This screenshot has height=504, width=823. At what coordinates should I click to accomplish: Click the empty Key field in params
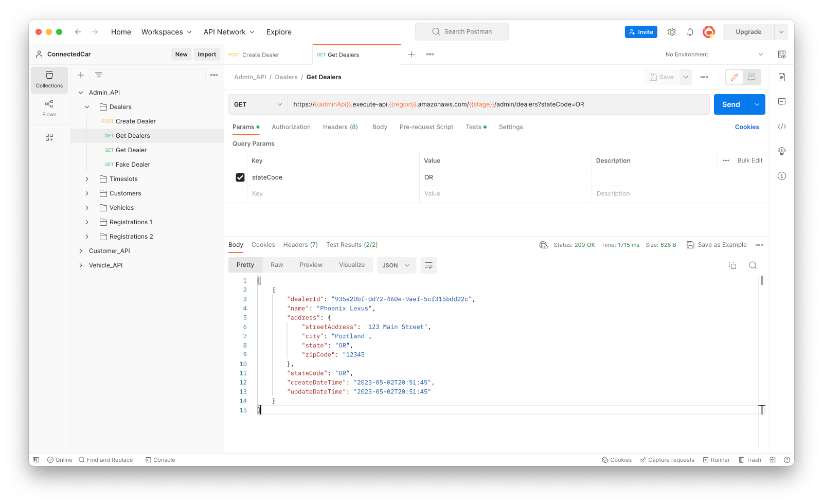pos(333,194)
